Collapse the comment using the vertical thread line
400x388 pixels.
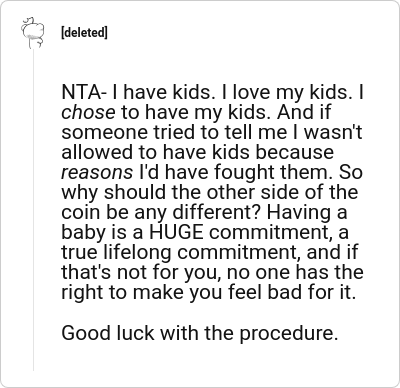pyautogui.click(x=33, y=210)
